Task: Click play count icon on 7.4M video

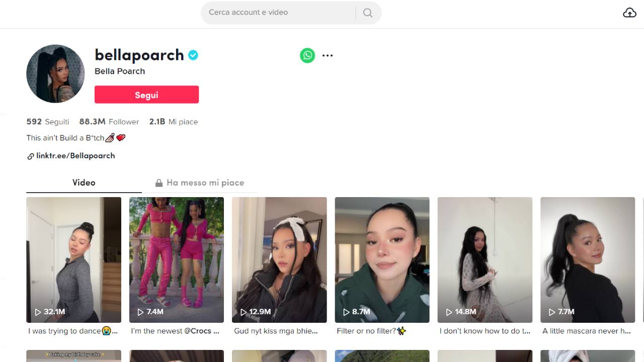Action: [x=140, y=312]
